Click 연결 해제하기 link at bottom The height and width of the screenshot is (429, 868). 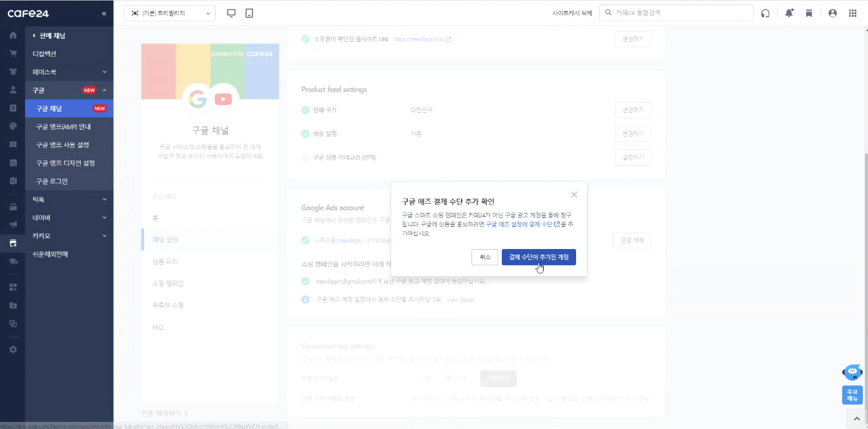click(164, 413)
